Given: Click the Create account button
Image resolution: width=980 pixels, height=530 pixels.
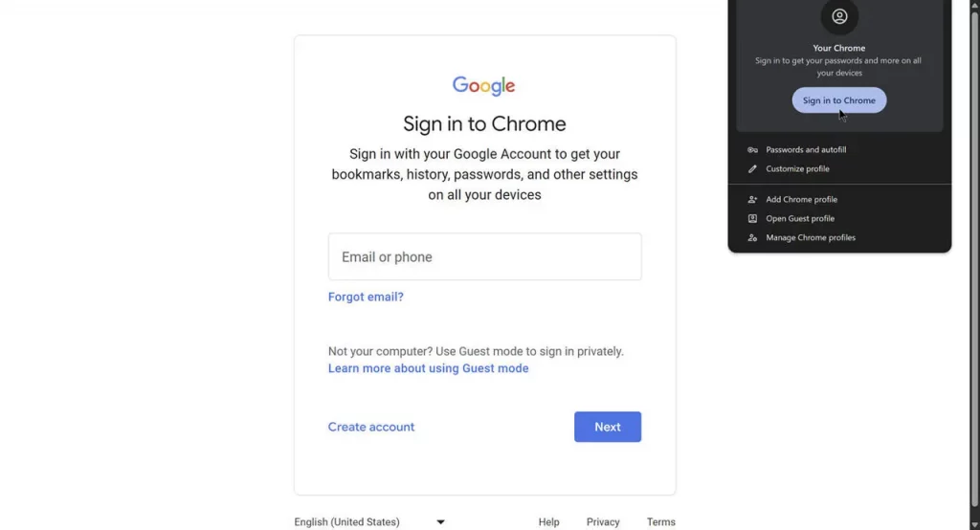Looking at the screenshot, I should click(371, 427).
